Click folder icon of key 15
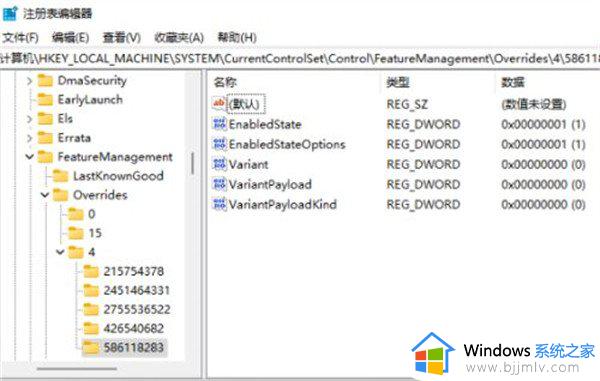Viewport: 600px width, 381px height. (76, 233)
